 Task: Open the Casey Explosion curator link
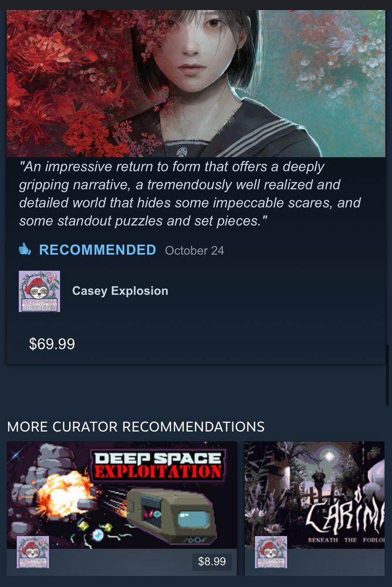pos(120,291)
